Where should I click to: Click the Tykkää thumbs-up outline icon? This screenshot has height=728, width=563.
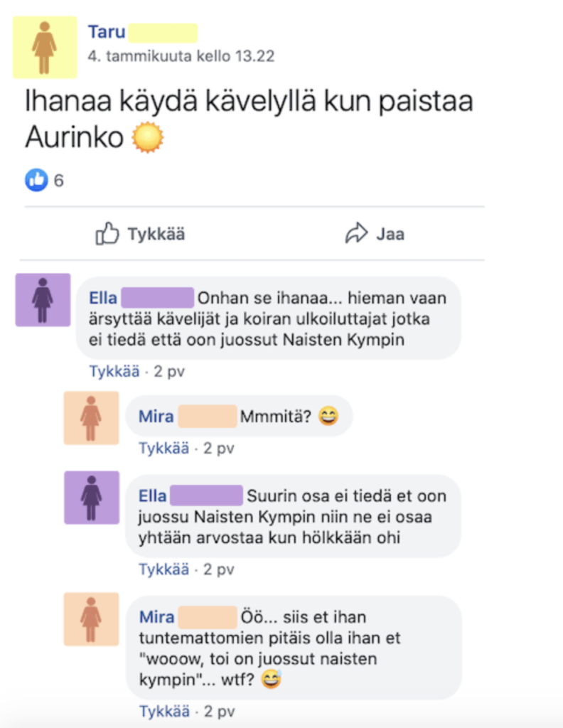point(107,233)
